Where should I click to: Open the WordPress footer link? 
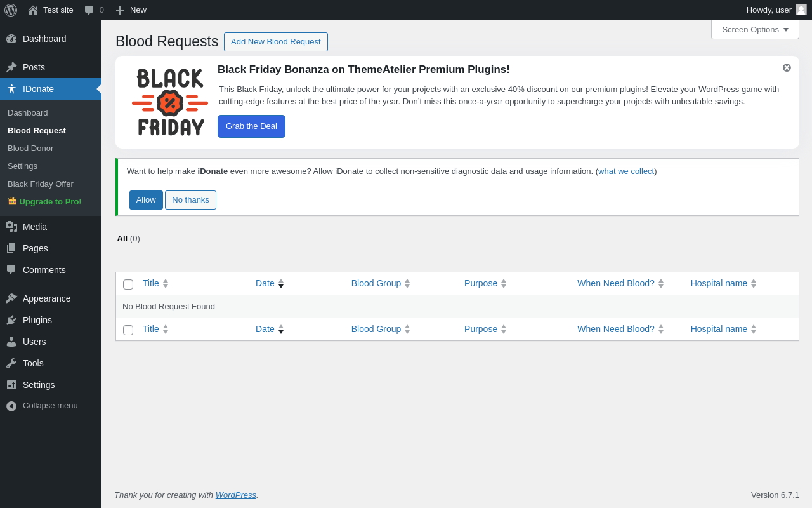236,495
